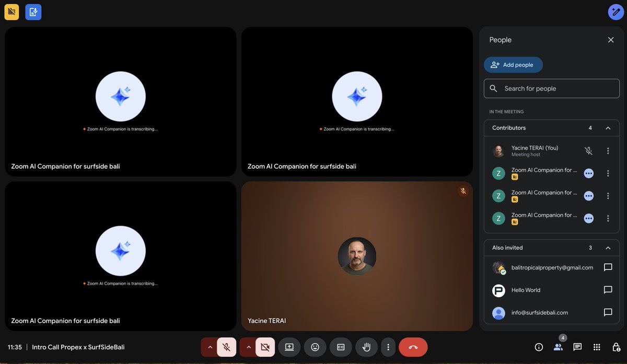Open the Gemini pencil sparkle icon at top right
This screenshot has height=364, width=627.
[x=616, y=12]
